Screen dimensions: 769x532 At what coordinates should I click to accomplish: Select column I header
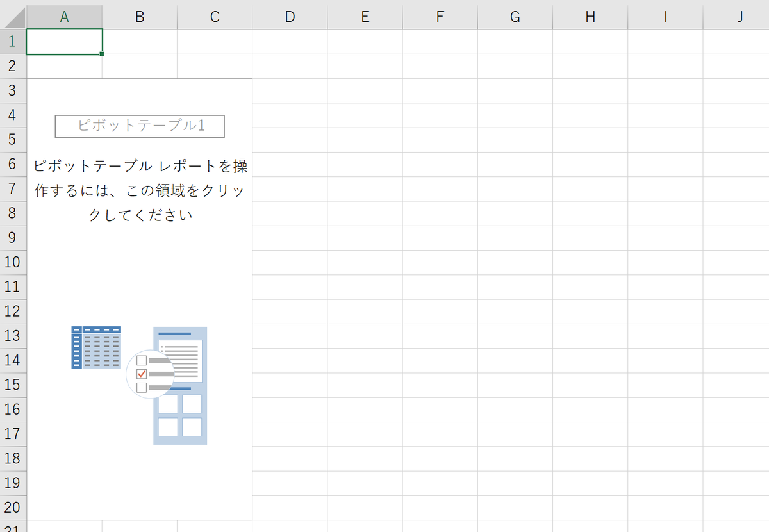tap(665, 17)
